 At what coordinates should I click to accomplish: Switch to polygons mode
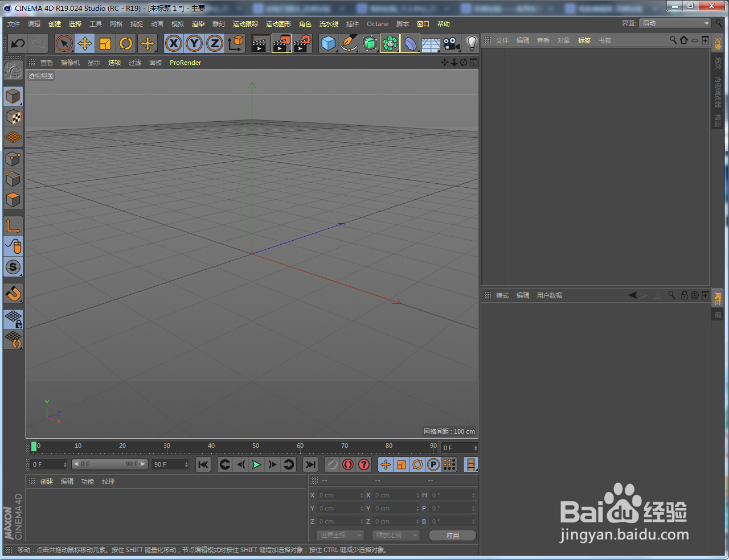13,200
